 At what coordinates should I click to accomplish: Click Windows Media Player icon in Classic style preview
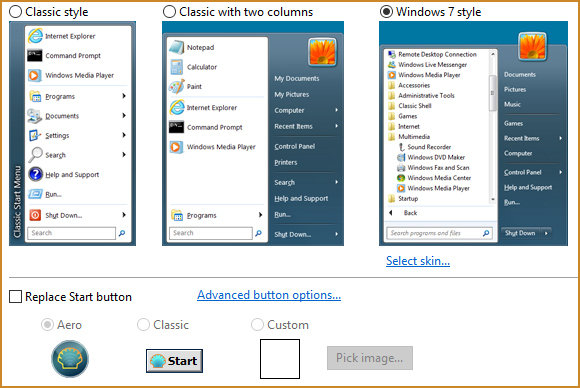tap(34, 75)
